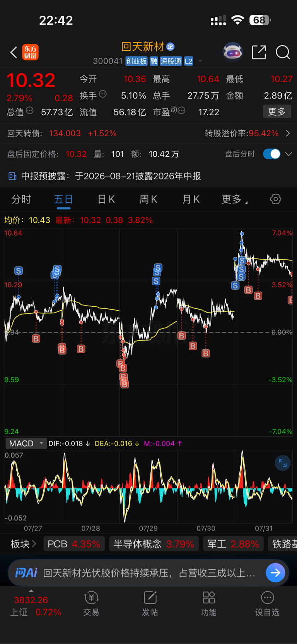
Task: Tap the 企 badge next to 回天新材
Action: [171, 47]
